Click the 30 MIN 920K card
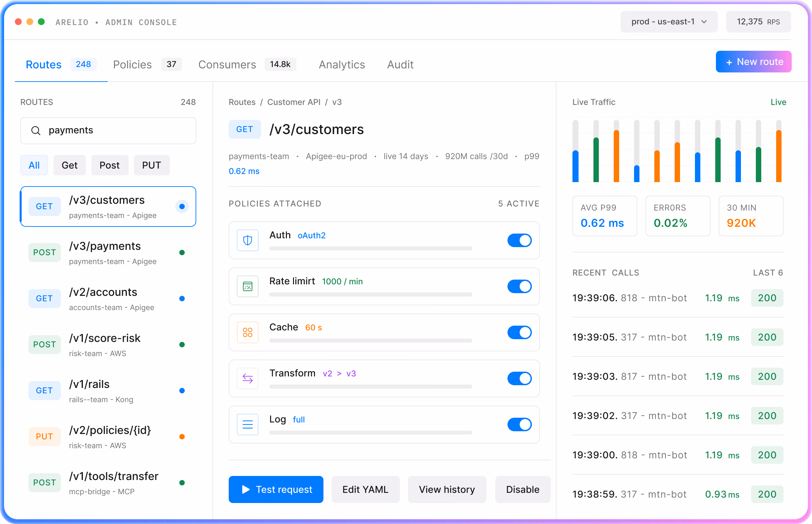812x524 pixels. 751,216
